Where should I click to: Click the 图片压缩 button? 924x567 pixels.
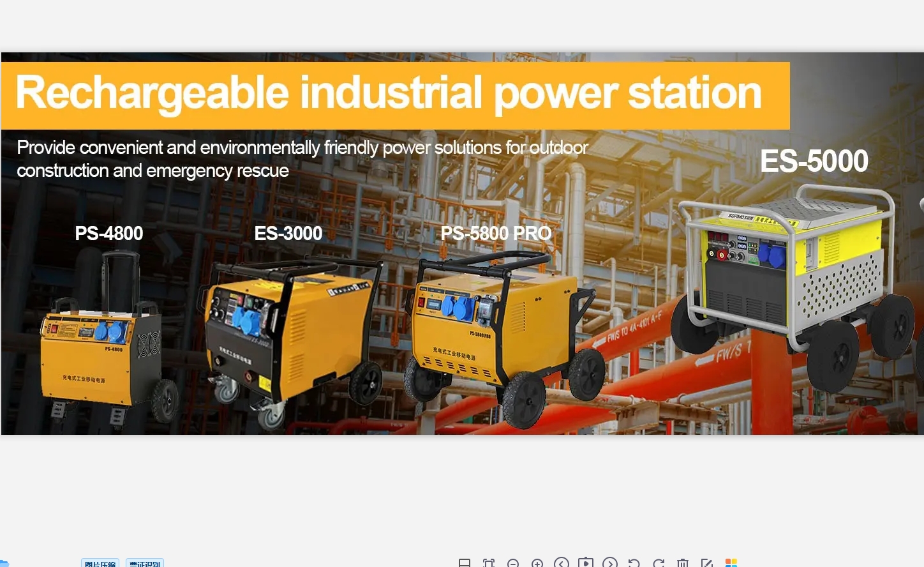[x=100, y=563]
